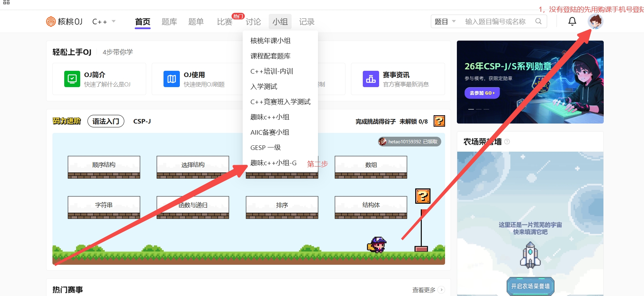Screen dimensions: 644x296
Task: Select the 语法入门 pill toggle
Action: (106, 121)
